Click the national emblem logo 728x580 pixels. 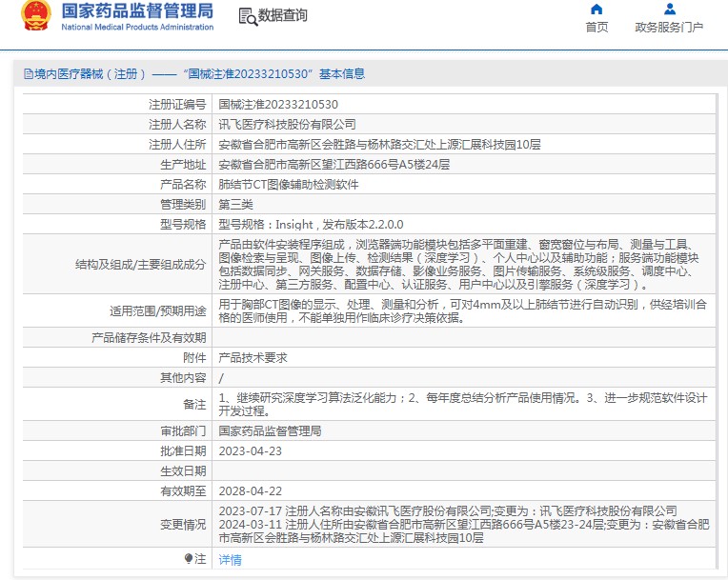[x=36, y=16]
